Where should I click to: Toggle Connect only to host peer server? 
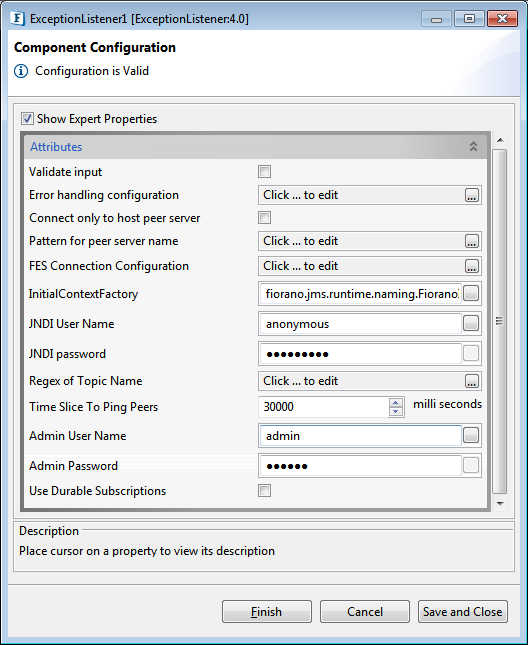pyautogui.click(x=264, y=218)
